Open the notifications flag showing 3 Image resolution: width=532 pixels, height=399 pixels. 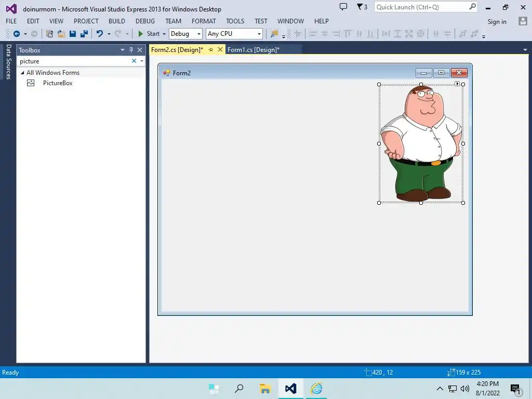click(x=362, y=7)
